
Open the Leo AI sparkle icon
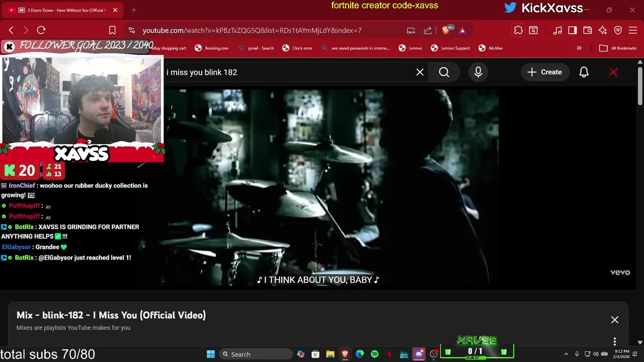click(x=603, y=30)
